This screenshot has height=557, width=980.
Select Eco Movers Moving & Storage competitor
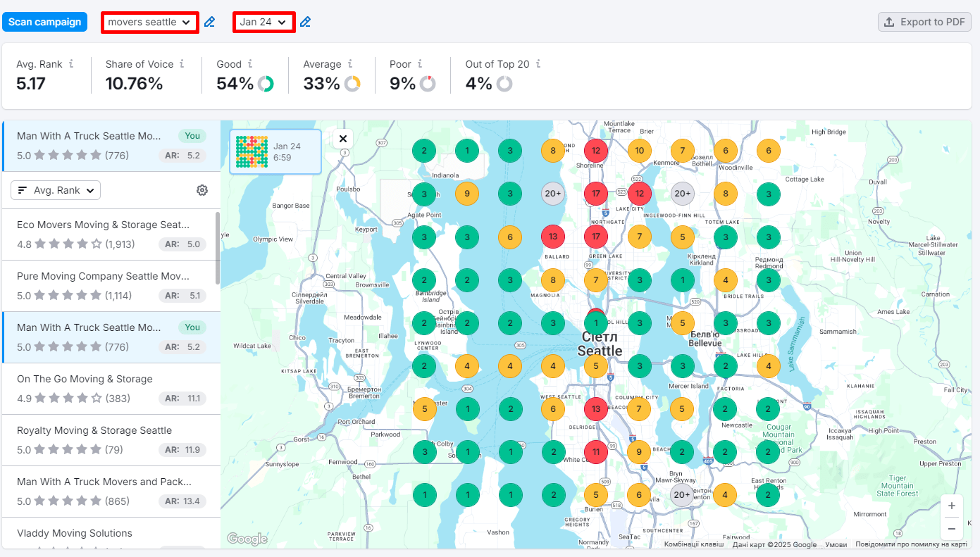(x=111, y=234)
